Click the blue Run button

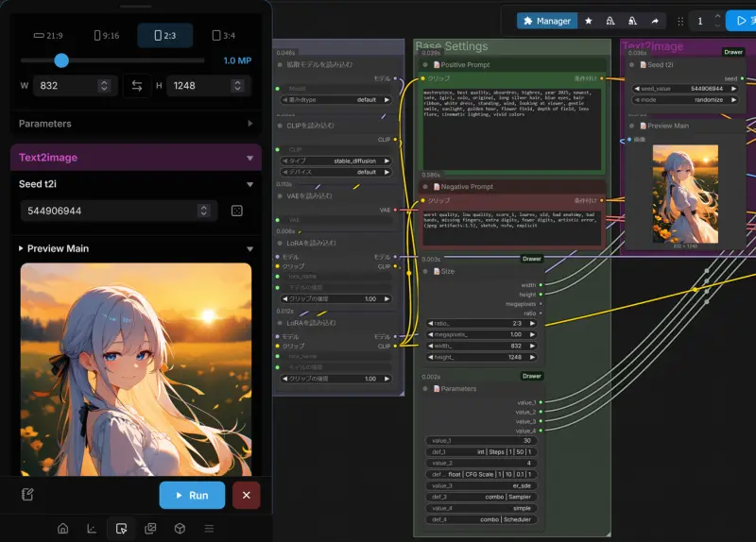click(192, 496)
